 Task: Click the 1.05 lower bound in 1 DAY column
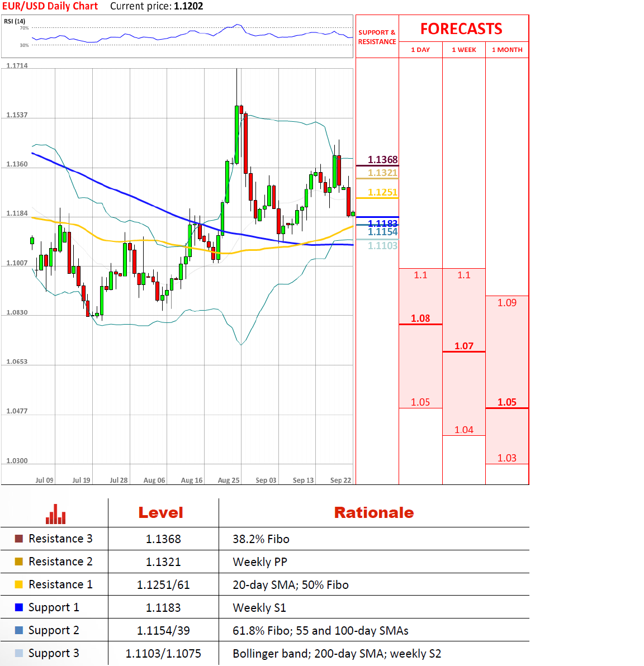pyautogui.click(x=420, y=402)
